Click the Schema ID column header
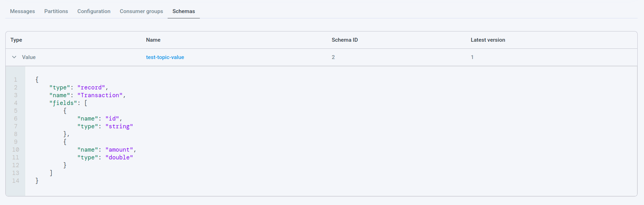Screen dimensions: 644x205 344,40
